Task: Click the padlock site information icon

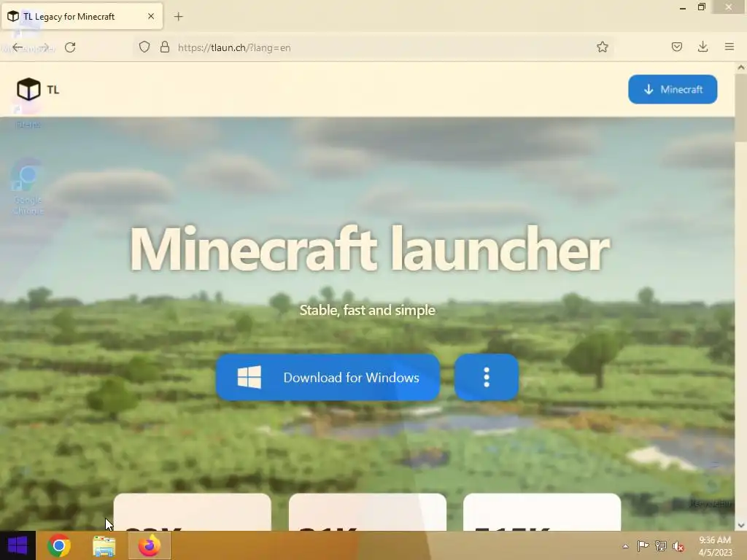Action: pyautogui.click(x=165, y=47)
